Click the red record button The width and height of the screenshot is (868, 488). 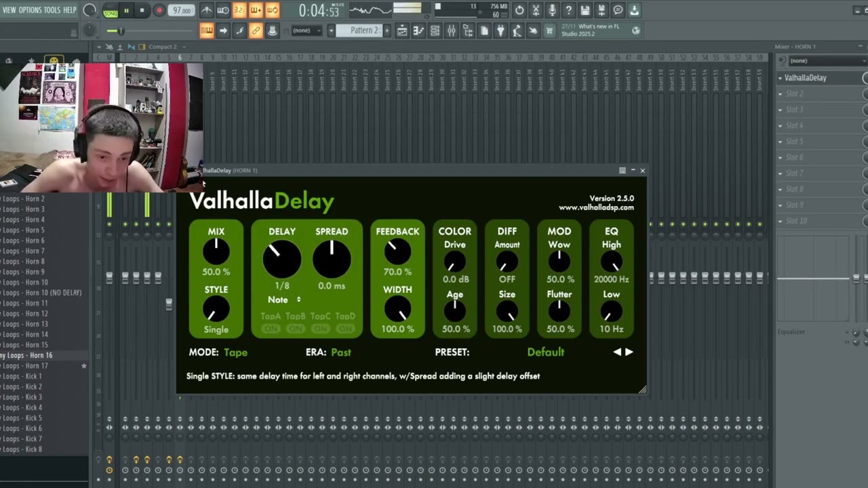159,10
